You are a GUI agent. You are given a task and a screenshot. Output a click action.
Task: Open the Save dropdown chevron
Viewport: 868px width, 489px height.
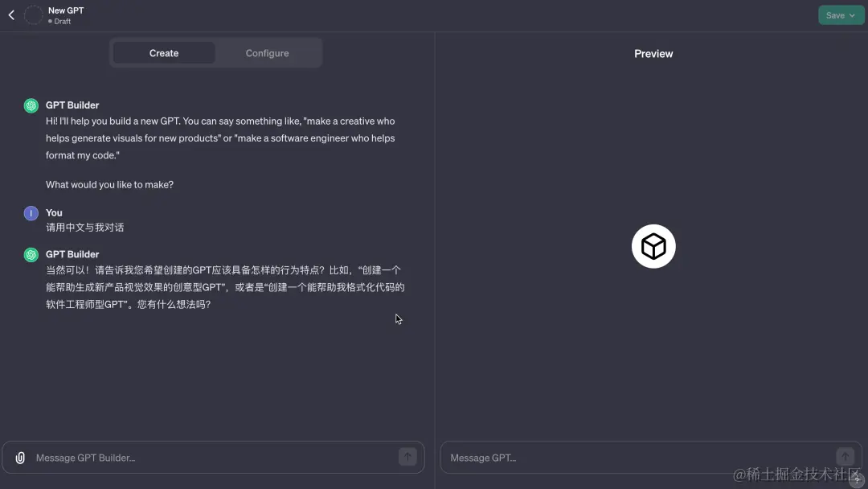[x=852, y=14]
